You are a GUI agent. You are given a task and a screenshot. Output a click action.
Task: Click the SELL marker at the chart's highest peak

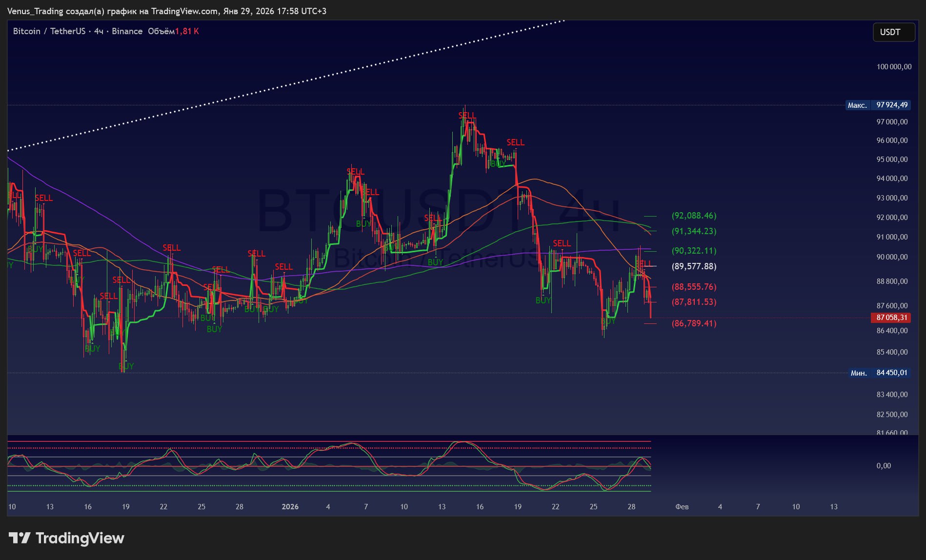click(466, 116)
